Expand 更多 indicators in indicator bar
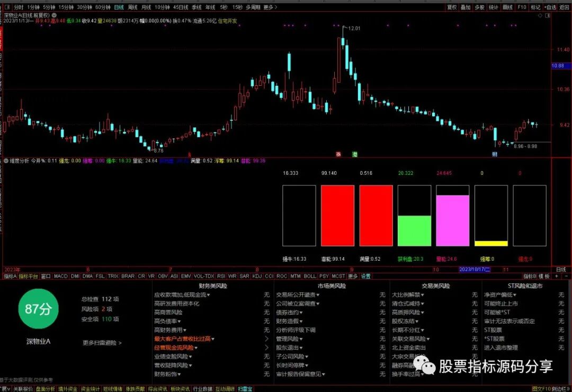Viewport: 572px width, 392px height. tap(353, 277)
